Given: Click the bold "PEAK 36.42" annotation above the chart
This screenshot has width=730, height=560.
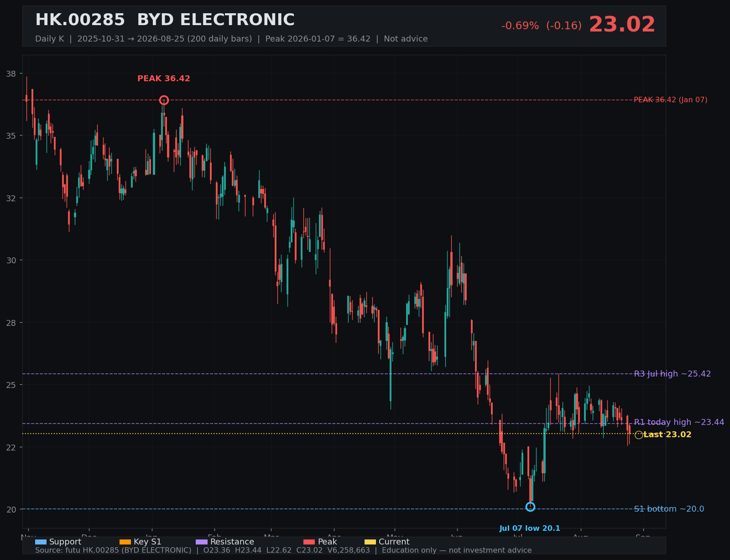Looking at the screenshot, I should 164,79.
